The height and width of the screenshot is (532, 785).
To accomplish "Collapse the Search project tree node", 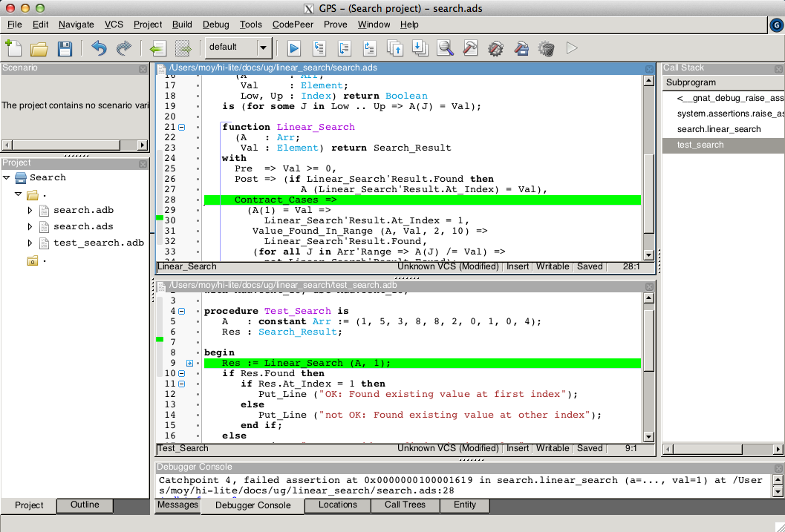I will tap(7, 177).
